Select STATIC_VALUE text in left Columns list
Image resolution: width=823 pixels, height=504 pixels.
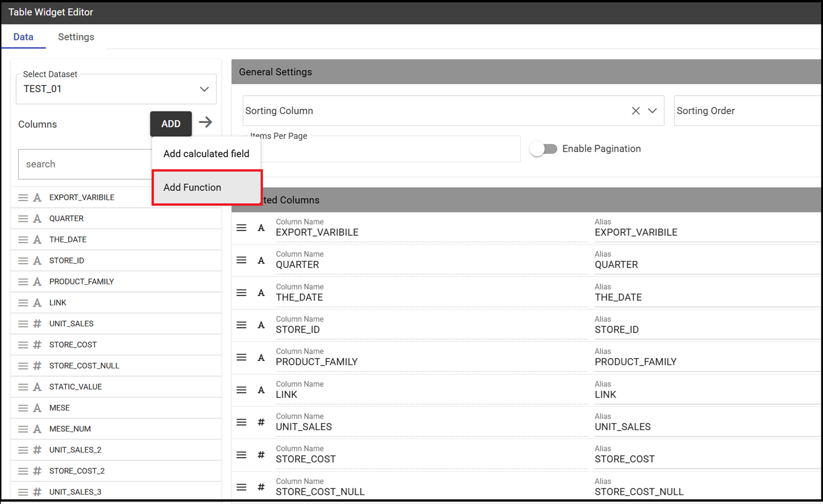pyautogui.click(x=75, y=387)
